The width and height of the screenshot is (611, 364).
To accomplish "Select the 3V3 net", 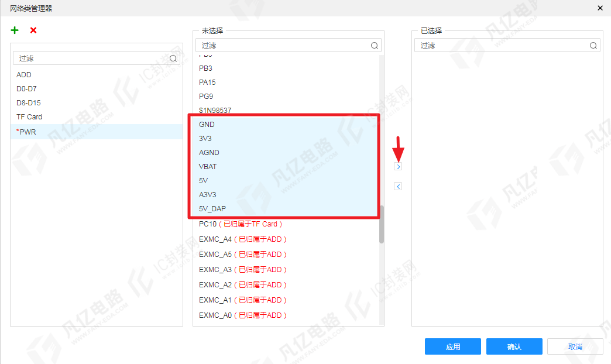I will [x=286, y=139].
